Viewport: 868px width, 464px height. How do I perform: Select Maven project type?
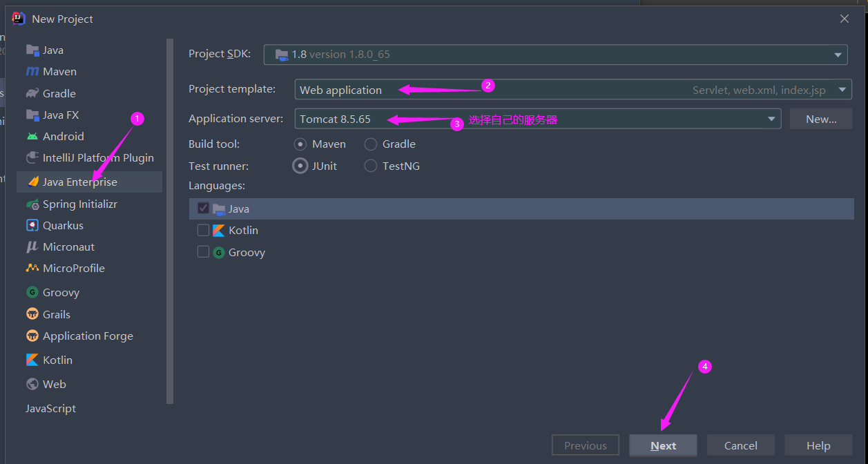tap(89, 71)
